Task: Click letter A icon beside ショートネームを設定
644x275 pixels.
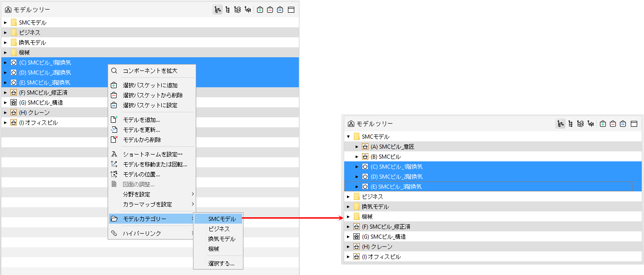Action: coord(114,154)
